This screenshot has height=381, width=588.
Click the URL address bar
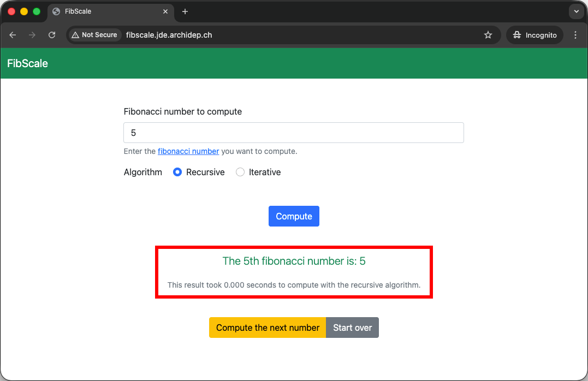coord(300,35)
